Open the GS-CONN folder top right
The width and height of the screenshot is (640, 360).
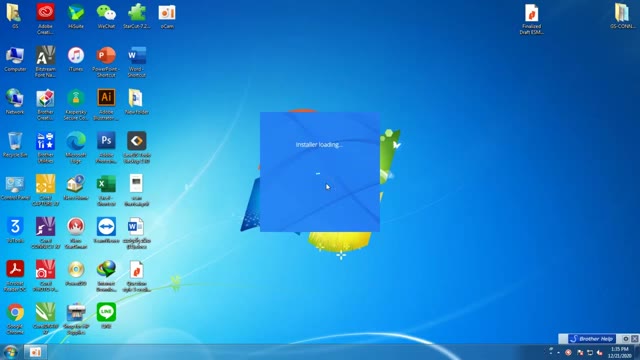[622, 16]
